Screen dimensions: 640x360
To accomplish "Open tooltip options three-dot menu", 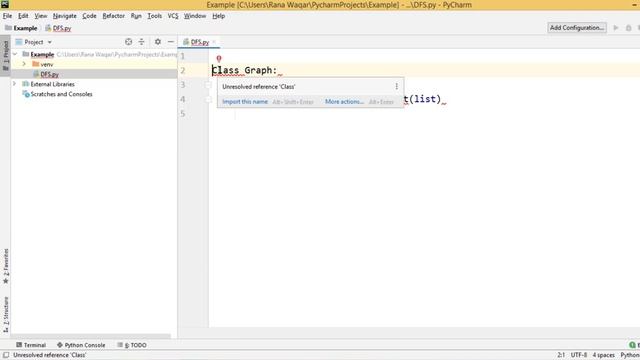I will 396,86.
